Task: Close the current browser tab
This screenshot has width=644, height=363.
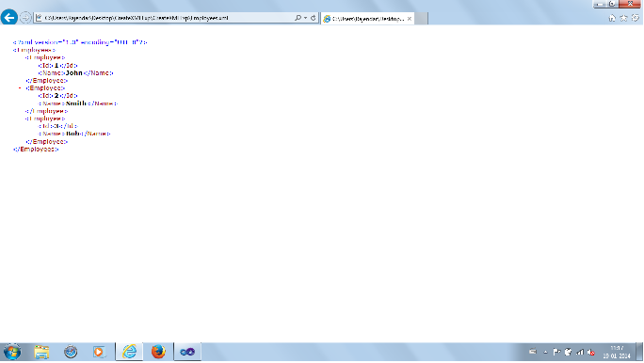Action: point(409,19)
